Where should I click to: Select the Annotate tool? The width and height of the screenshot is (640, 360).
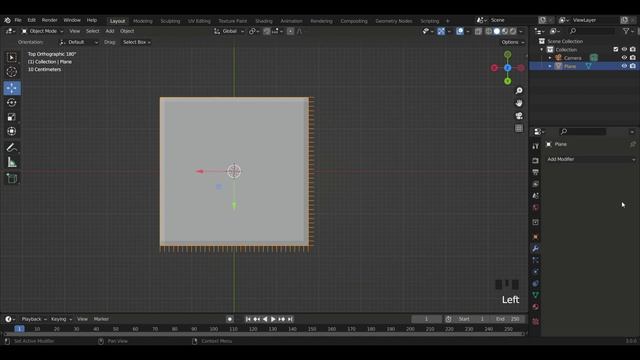coord(12,148)
